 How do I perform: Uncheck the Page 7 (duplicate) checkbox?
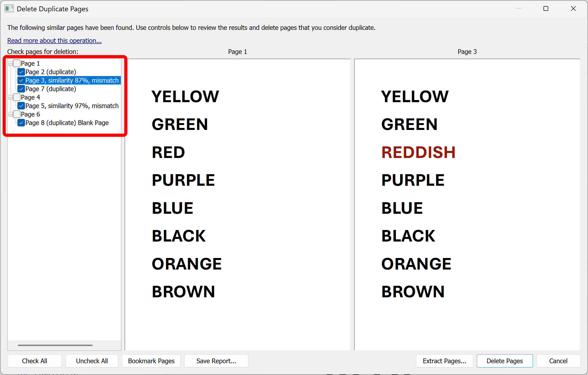point(21,89)
